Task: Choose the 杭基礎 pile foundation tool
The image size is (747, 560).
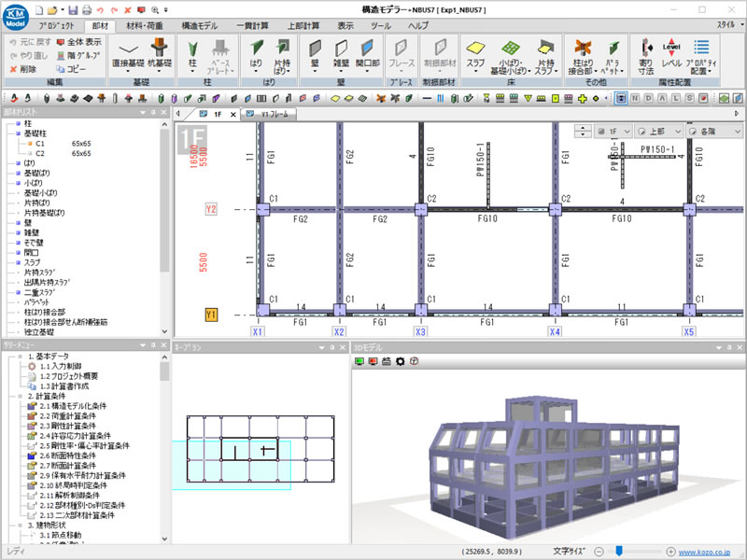Action: pos(160,54)
